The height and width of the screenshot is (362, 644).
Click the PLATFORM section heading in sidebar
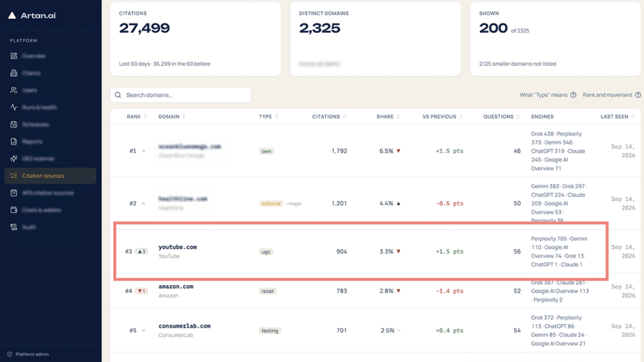pos(23,41)
